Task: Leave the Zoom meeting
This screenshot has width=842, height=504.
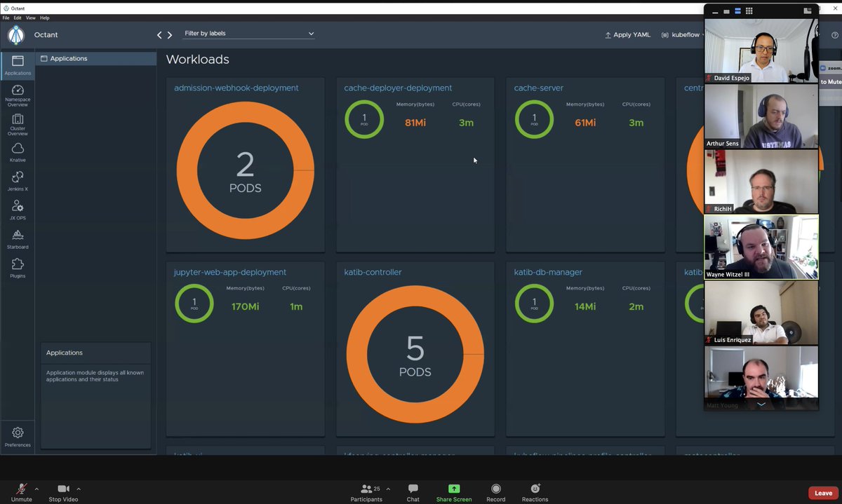Action: click(823, 493)
